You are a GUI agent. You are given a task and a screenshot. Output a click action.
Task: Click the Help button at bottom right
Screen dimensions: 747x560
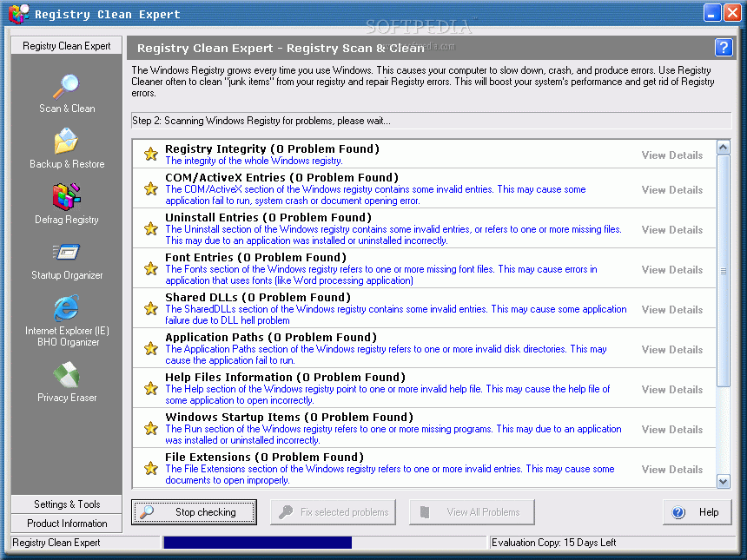click(697, 512)
